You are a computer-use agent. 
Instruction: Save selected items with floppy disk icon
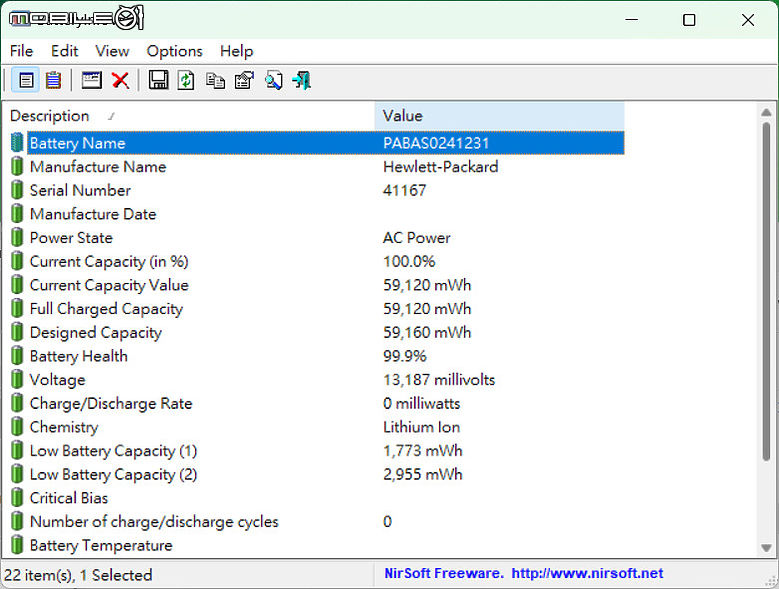coord(158,80)
